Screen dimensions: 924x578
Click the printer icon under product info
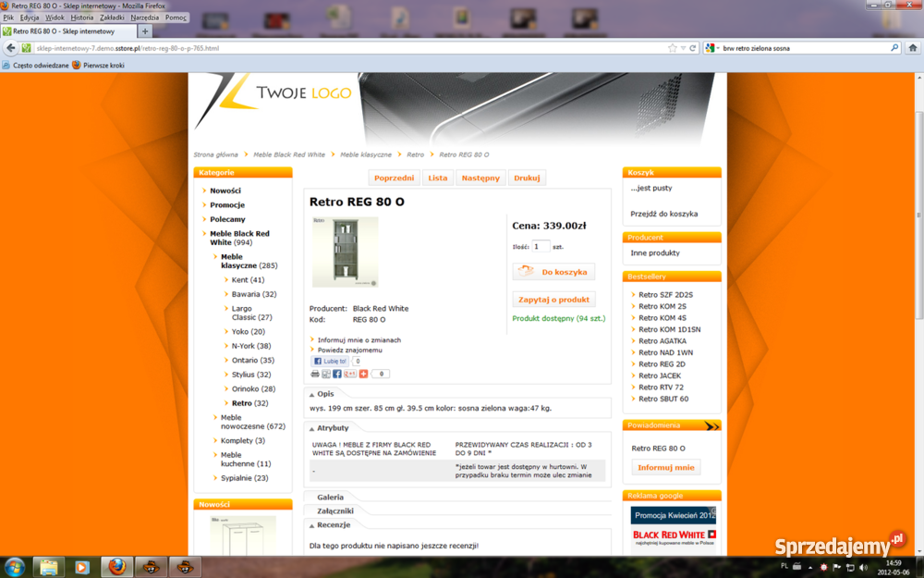coord(315,374)
